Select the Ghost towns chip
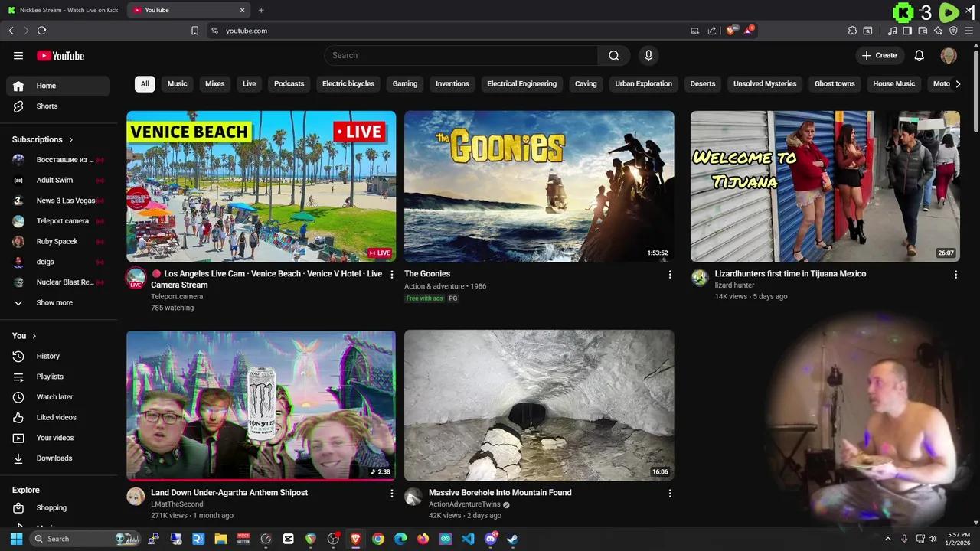 pyautogui.click(x=835, y=83)
